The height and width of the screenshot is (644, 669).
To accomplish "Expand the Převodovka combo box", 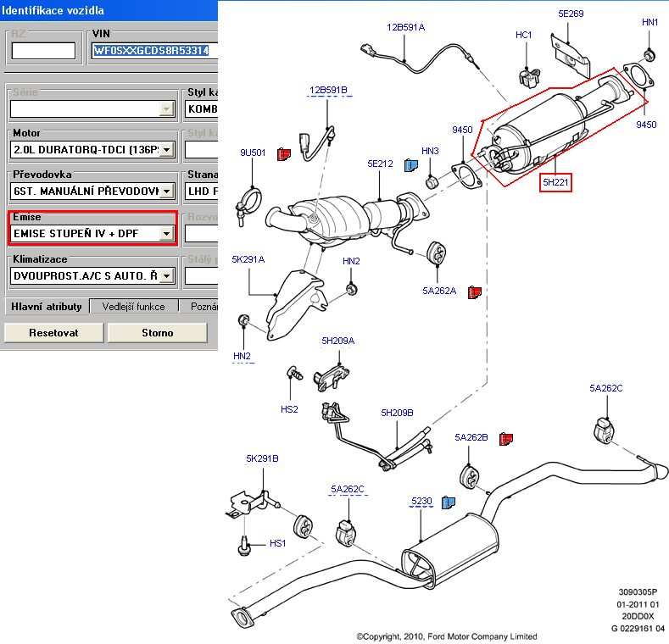I will click(x=166, y=192).
